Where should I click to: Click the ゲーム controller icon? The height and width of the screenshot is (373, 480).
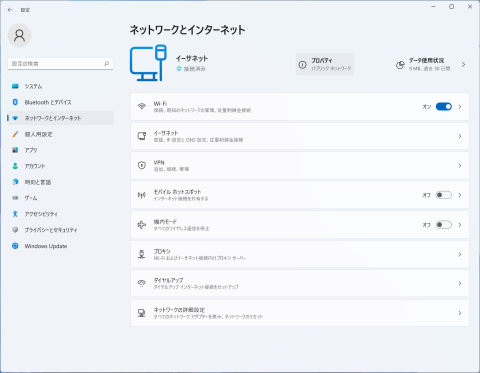pos(15,198)
